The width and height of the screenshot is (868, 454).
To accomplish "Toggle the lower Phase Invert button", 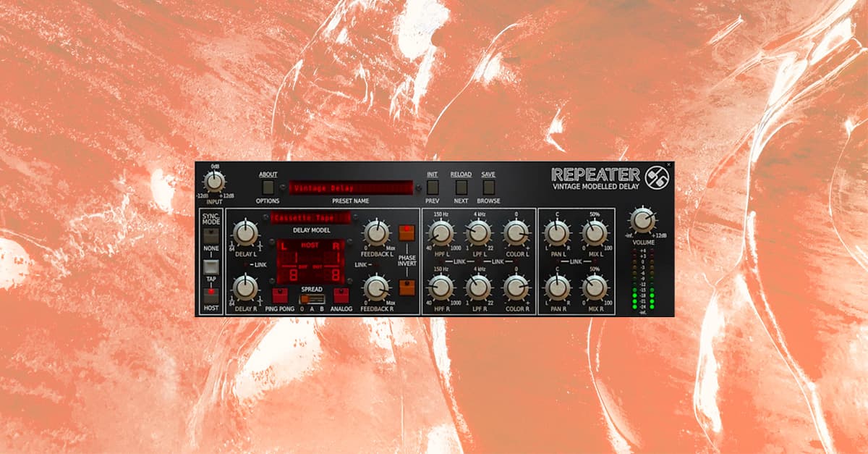I will click(x=407, y=287).
